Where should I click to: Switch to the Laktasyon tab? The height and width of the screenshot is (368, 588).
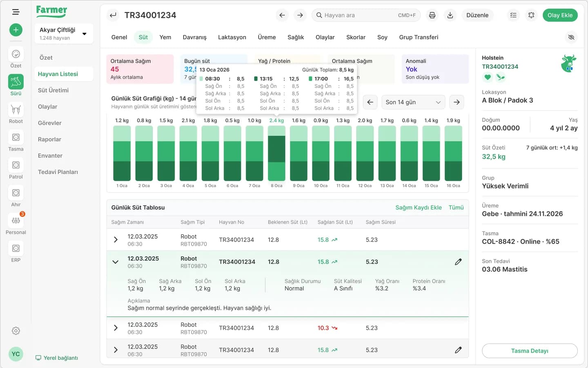[x=232, y=37]
